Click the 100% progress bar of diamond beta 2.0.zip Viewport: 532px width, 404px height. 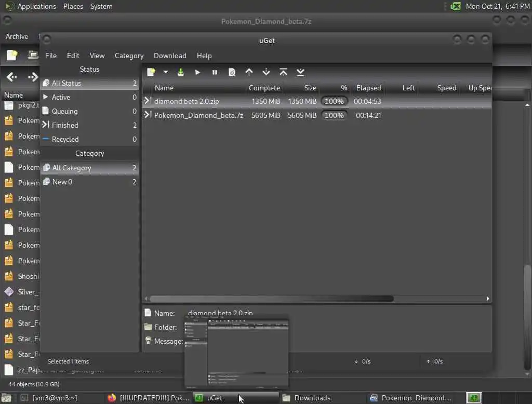click(x=334, y=101)
